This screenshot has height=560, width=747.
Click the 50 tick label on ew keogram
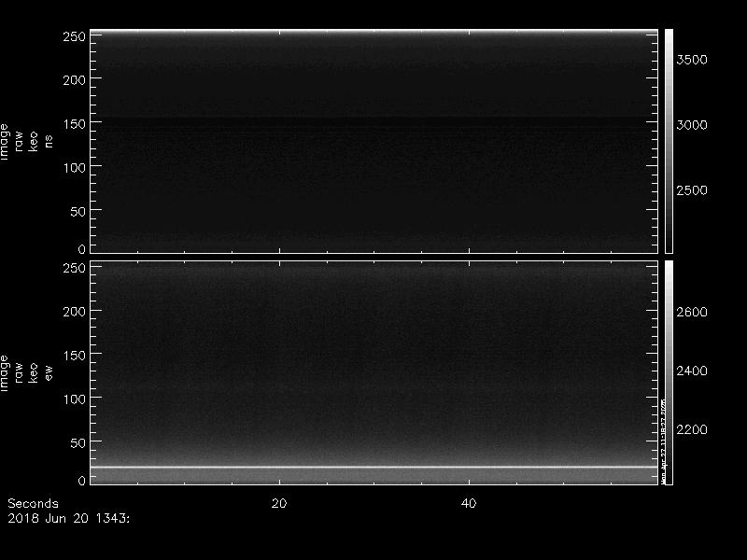pos(78,442)
